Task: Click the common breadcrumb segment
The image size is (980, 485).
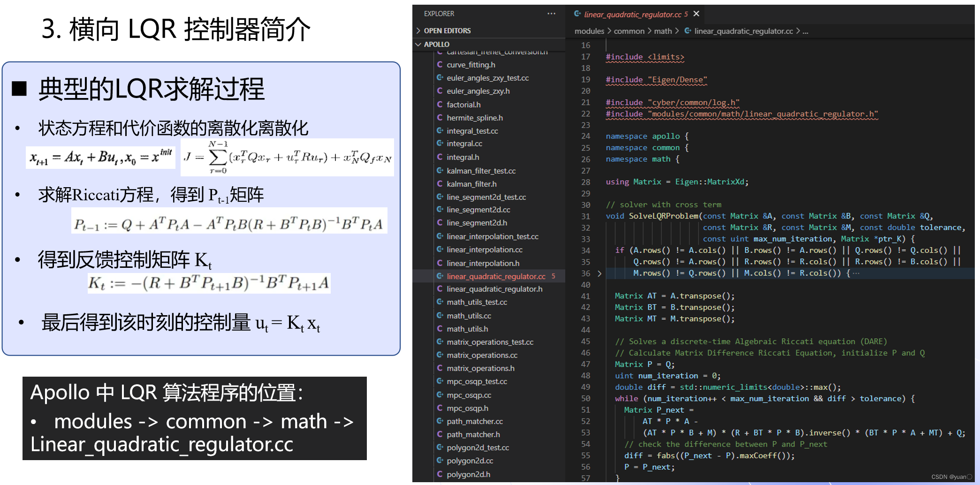Action: (629, 31)
